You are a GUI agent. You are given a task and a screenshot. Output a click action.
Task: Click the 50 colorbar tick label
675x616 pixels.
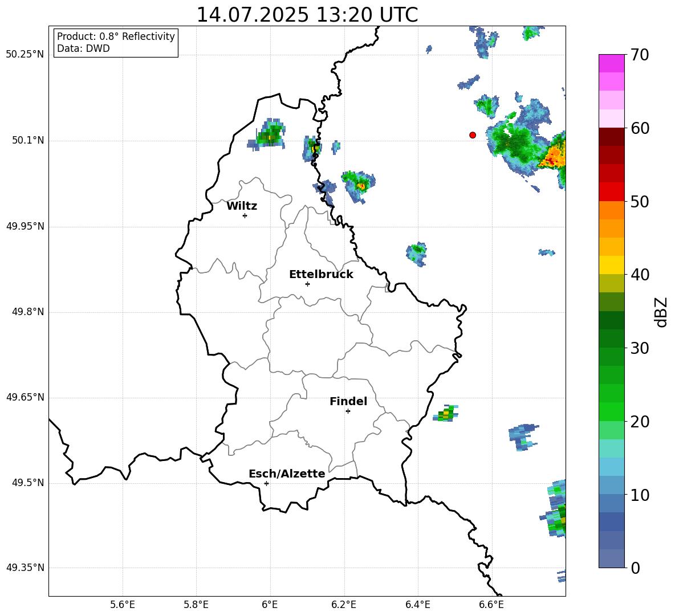(x=639, y=202)
